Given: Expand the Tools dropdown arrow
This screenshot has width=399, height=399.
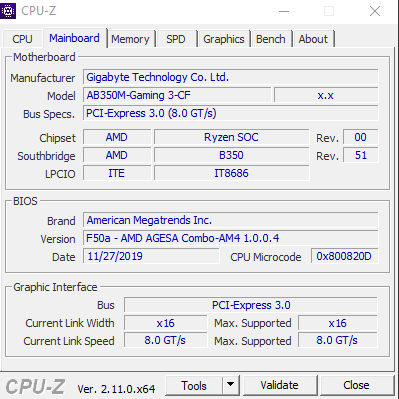Looking at the screenshot, I should pyautogui.click(x=230, y=386).
